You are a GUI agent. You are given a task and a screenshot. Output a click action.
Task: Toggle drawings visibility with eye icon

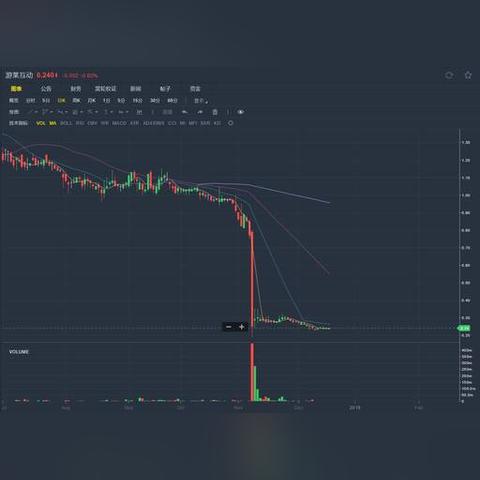click(x=241, y=112)
